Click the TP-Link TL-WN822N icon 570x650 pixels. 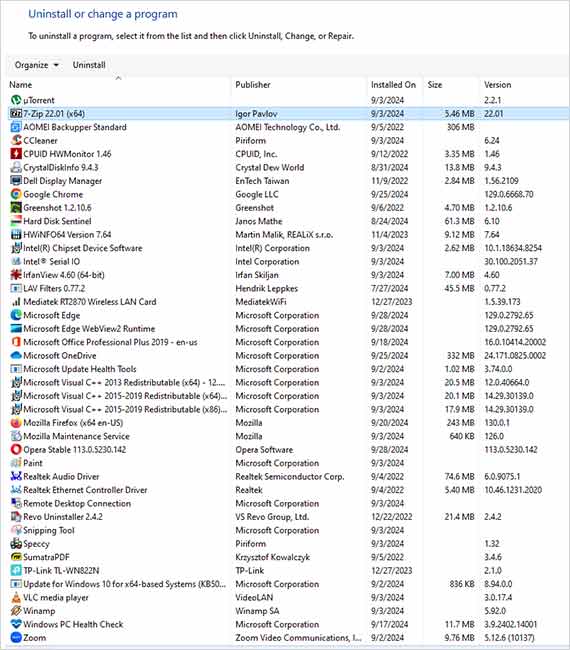tap(16, 570)
